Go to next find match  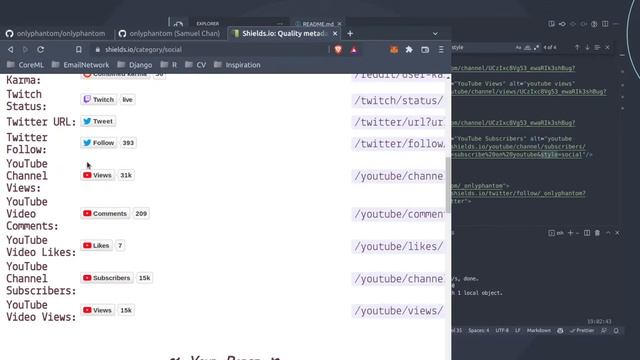pos(587,47)
